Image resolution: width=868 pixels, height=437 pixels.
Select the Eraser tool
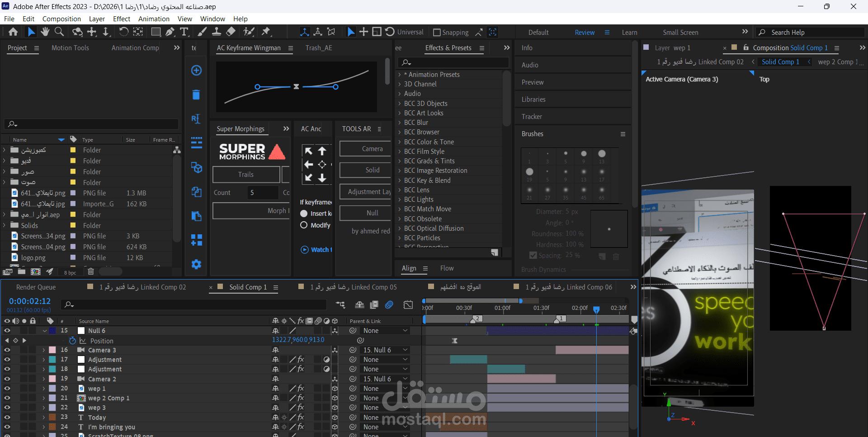231,32
